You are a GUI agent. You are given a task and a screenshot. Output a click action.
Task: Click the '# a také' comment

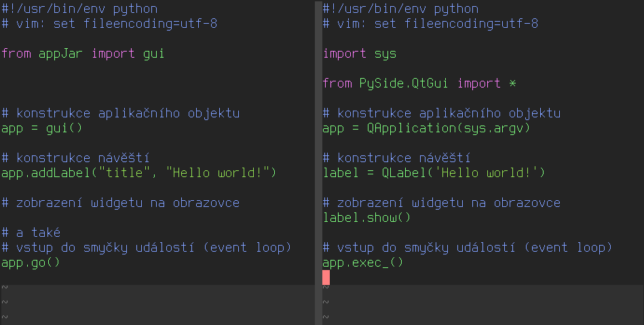(31, 233)
